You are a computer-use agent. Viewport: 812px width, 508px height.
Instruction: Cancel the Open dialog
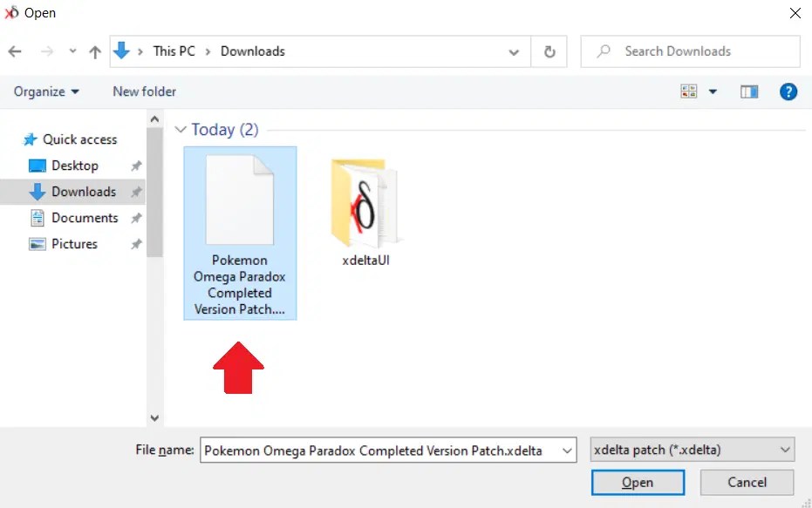pos(747,482)
